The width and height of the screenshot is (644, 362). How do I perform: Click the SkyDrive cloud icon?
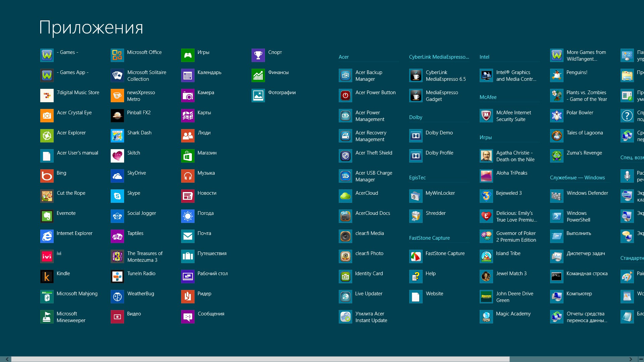click(117, 176)
